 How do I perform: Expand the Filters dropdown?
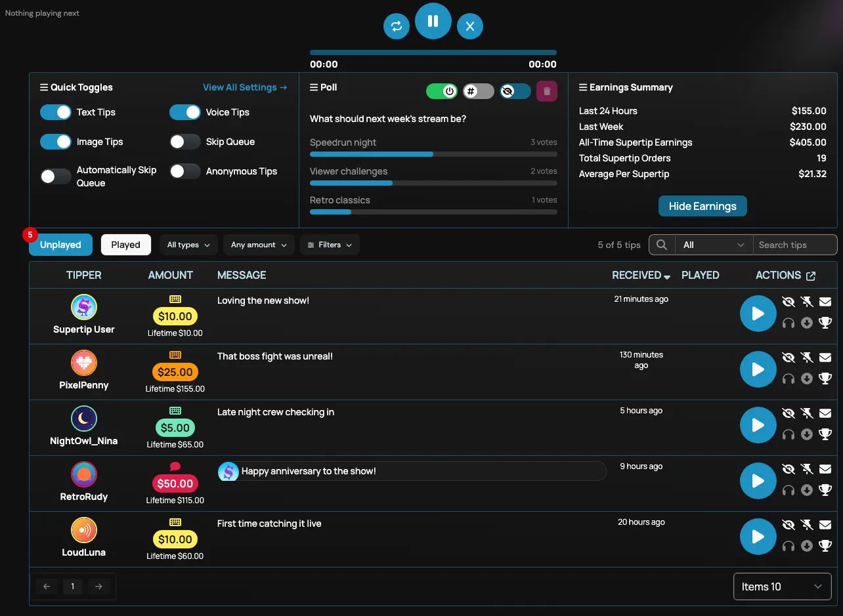point(330,245)
